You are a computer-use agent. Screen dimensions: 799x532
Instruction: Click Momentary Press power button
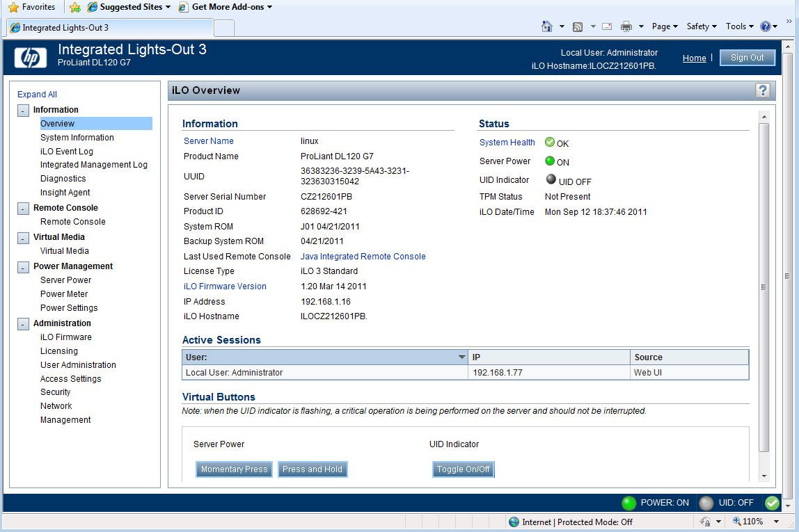coord(234,469)
